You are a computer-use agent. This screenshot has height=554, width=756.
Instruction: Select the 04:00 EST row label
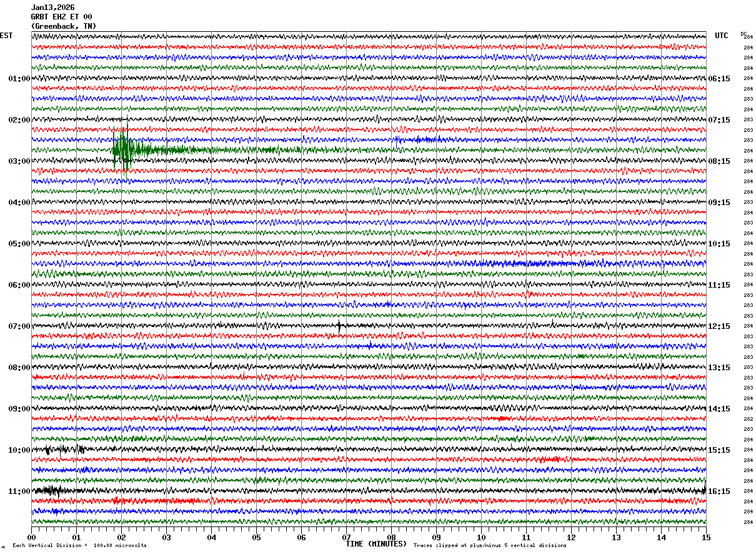(x=19, y=203)
